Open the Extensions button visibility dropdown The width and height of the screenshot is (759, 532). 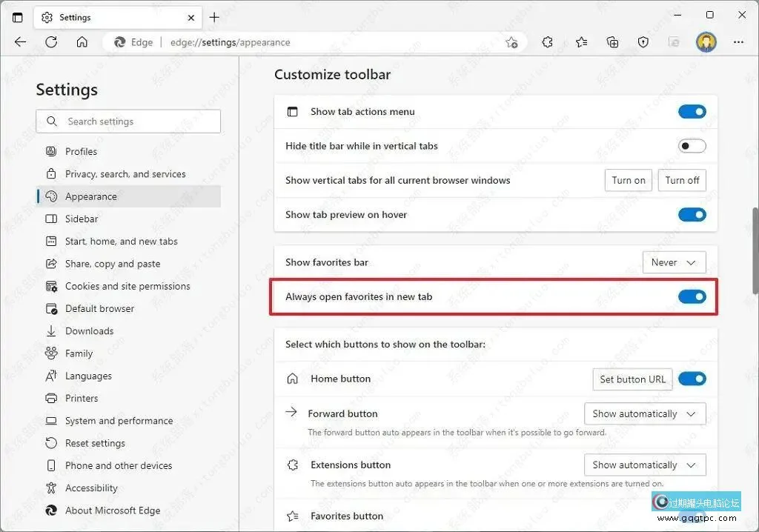click(x=644, y=465)
